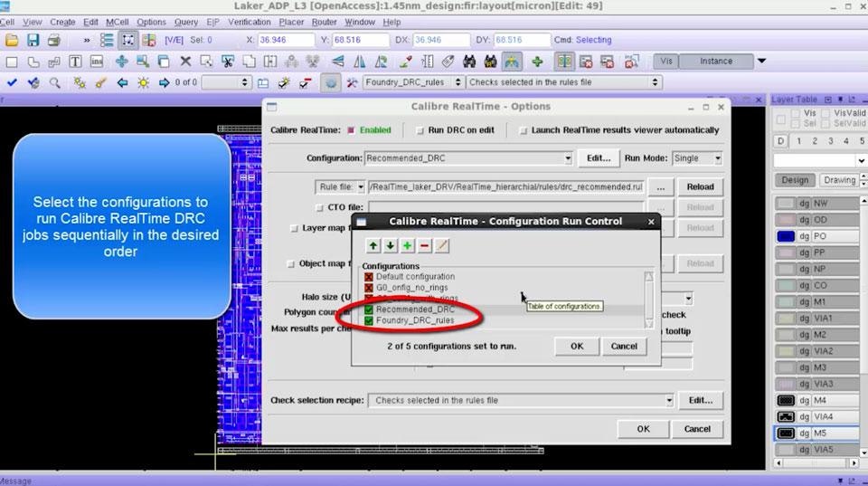
Task: Click the blue checkmark DRC run icon
Action: (12, 82)
